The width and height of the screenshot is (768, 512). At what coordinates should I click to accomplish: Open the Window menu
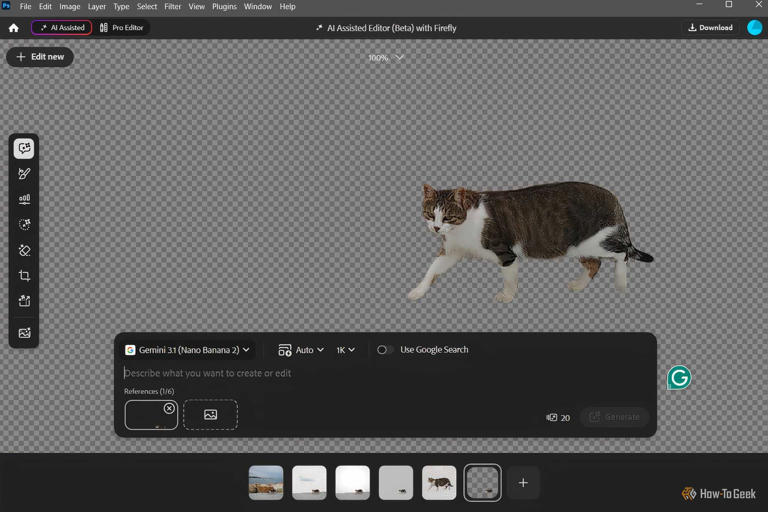(258, 6)
